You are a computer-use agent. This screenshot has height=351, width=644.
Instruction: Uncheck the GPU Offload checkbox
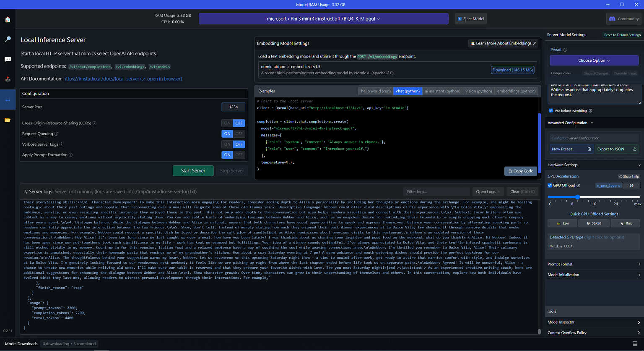(549, 185)
